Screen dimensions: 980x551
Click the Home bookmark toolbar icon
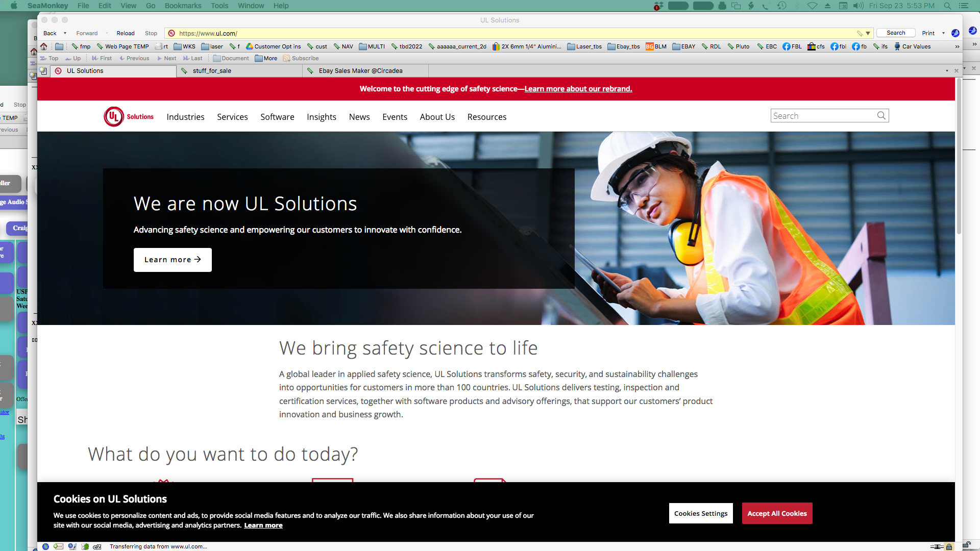point(44,46)
